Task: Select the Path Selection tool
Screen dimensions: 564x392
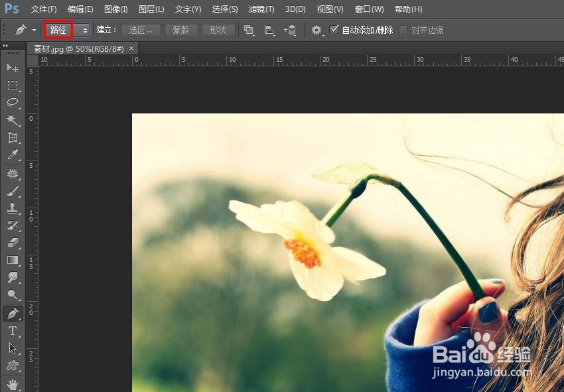Action: point(13,348)
